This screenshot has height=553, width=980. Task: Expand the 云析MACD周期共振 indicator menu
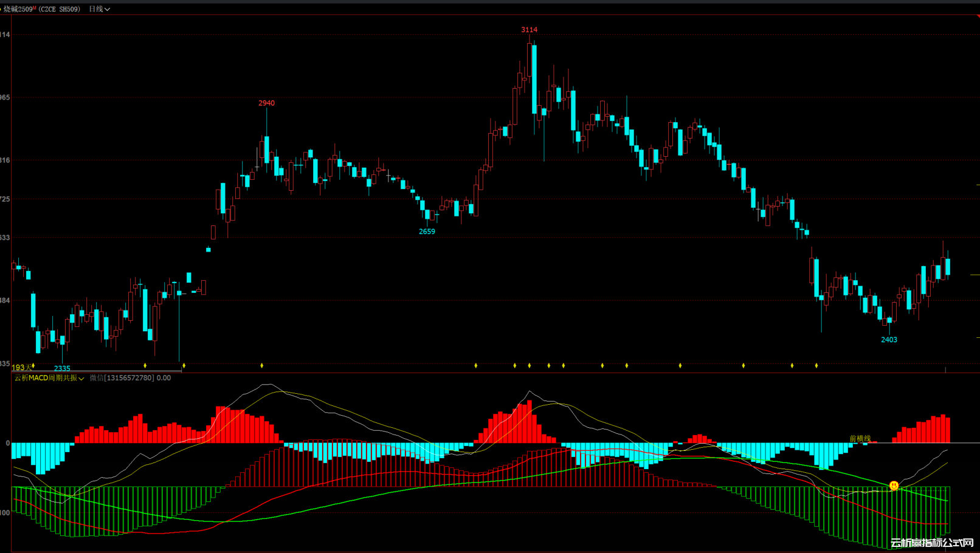click(x=49, y=378)
